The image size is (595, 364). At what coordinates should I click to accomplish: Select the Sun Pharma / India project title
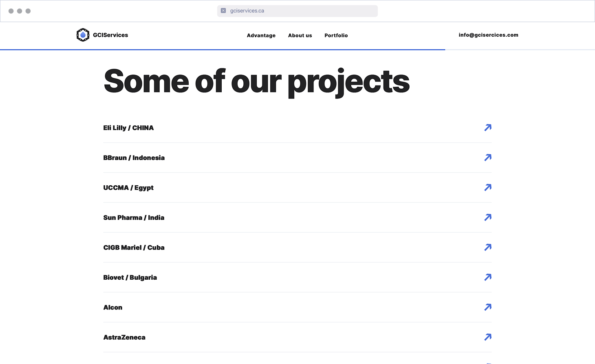[134, 218]
